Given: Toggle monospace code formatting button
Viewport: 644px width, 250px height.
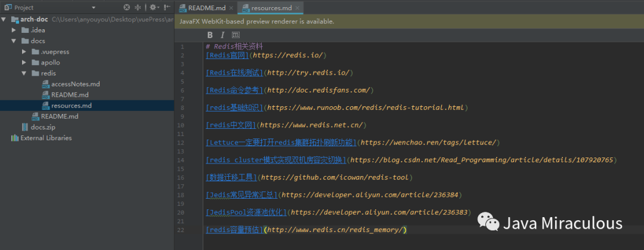Looking at the screenshot, I should [236, 35].
